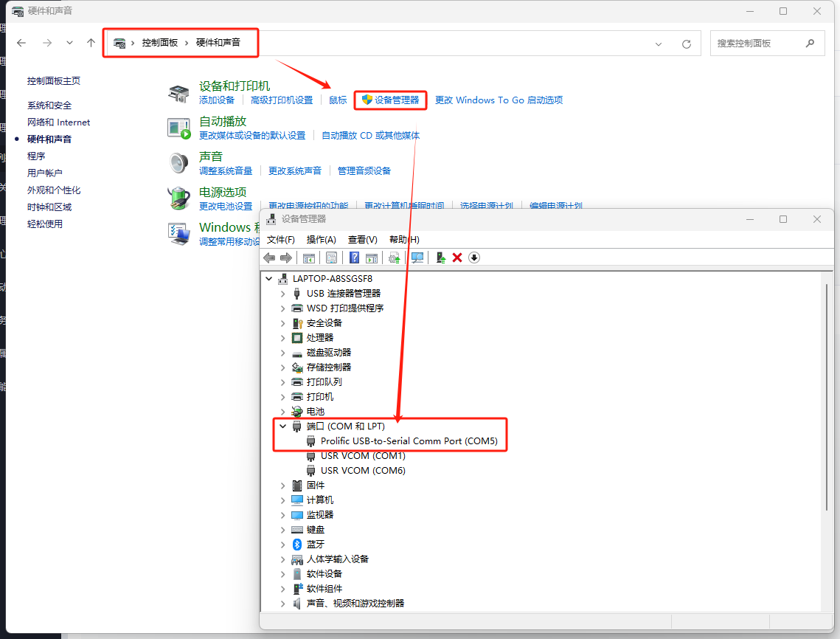Click the Back arrow in Control Panel navigation
Screen dimensions: 840x639
point(21,43)
